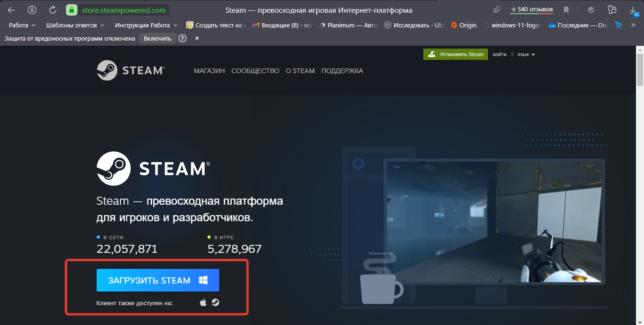The image size is (644, 325).
Task: Bookmark this page with the bookmark icon
Action: pyautogui.click(x=566, y=10)
